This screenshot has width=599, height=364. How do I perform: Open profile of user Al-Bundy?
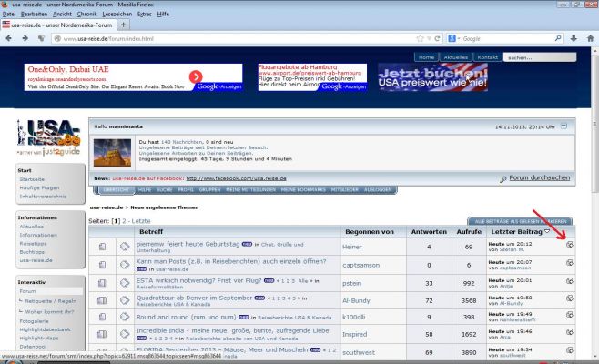[356, 300]
